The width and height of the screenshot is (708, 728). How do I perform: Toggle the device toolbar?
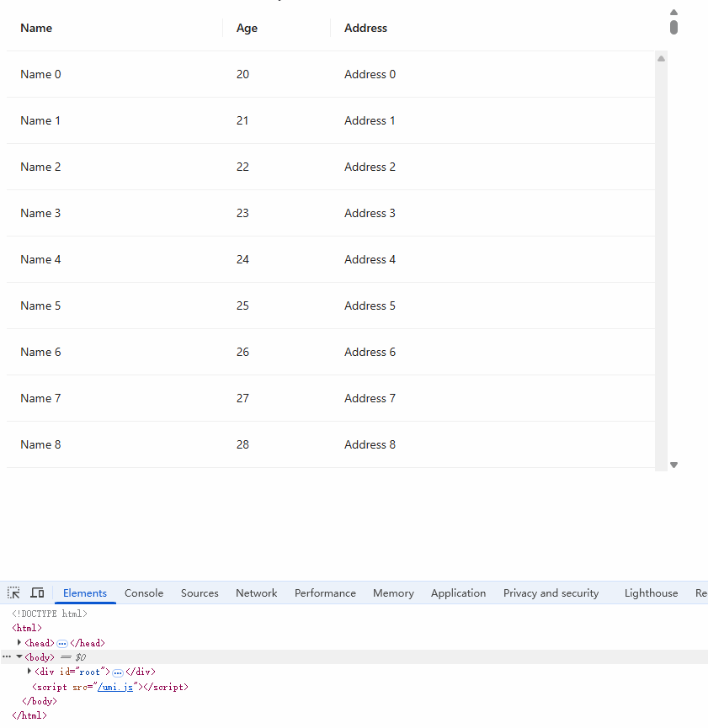(x=37, y=592)
